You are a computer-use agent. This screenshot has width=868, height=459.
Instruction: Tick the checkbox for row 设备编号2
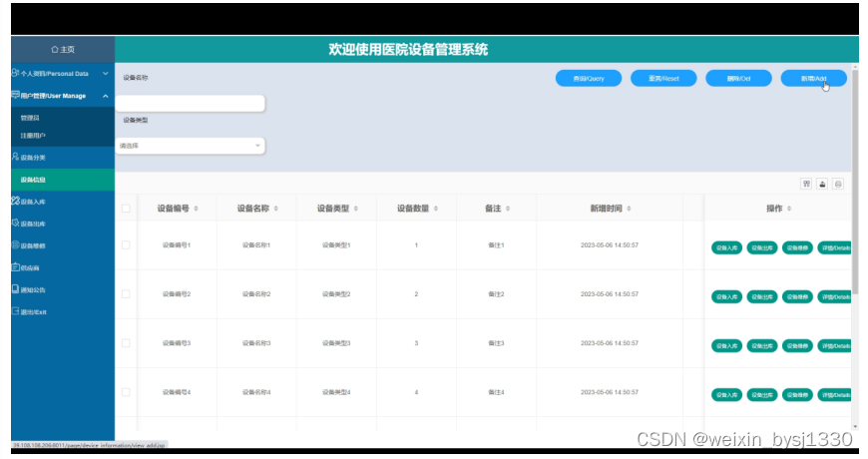[126, 294]
